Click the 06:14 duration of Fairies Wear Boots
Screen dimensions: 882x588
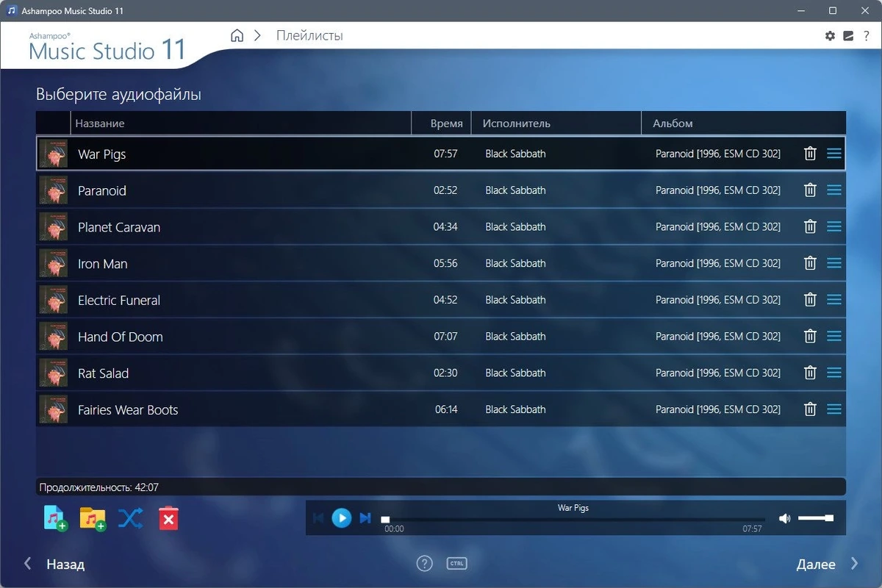[x=446, y=409]
